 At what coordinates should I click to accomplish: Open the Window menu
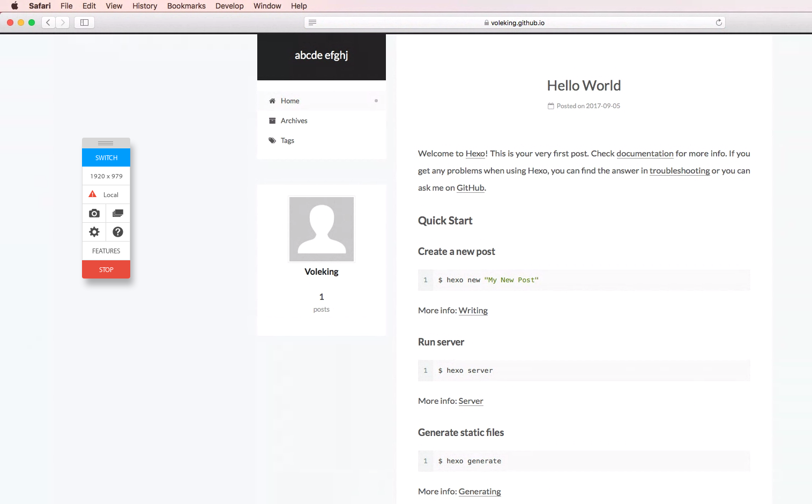click(x=267, y=6)
